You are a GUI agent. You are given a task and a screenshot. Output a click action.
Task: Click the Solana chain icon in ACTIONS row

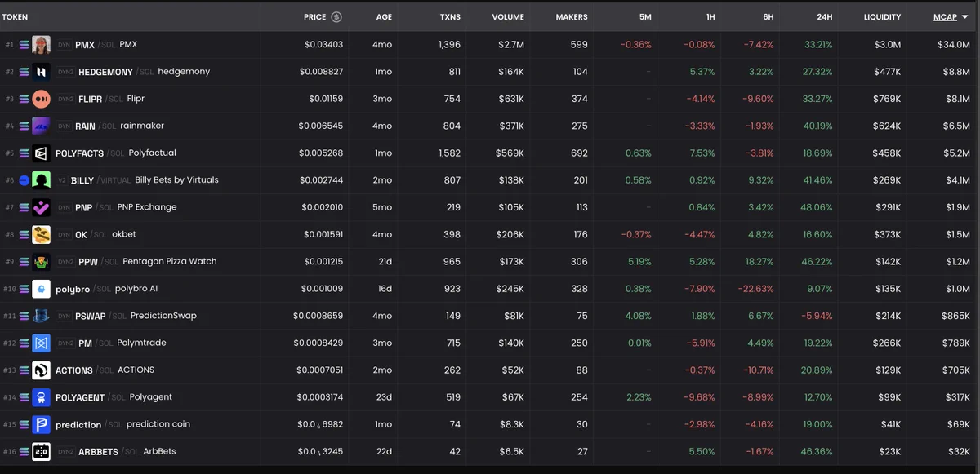24,370
